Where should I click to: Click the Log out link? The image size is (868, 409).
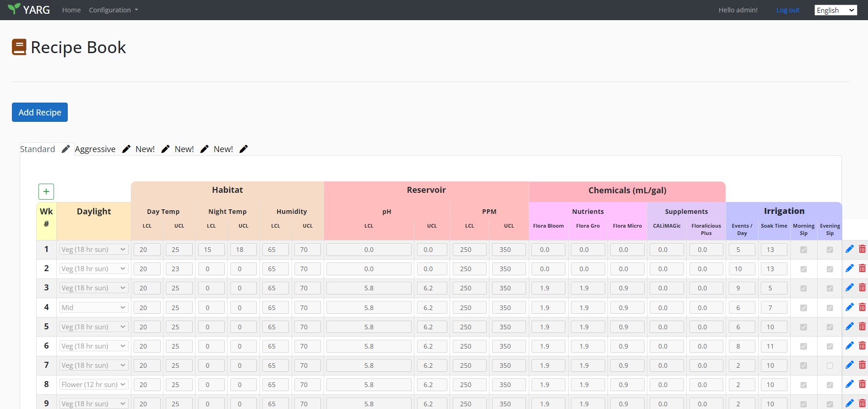click(x=787, y=10)
